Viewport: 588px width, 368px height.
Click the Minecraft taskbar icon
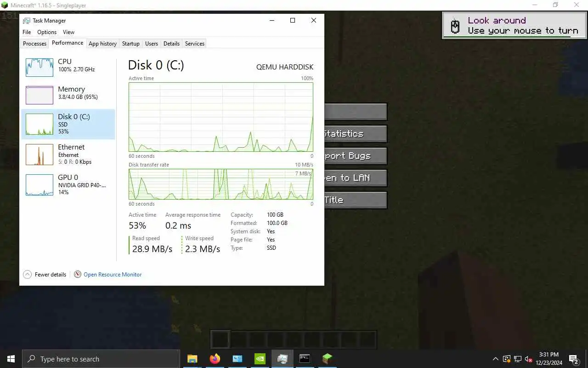[327, 359]
